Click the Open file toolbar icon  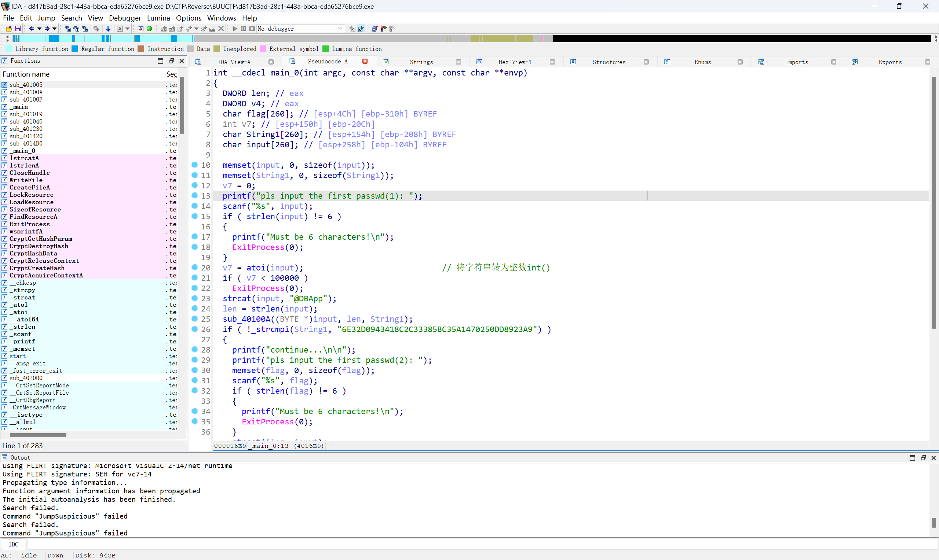pos(9,29)
